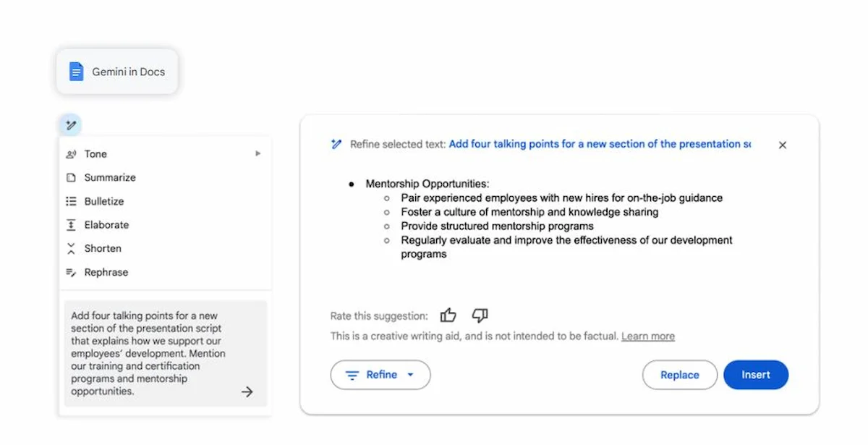The height and width of the screenshot is (445, 868).
Task: Expand the Tone submenu arrow
Action: pyautogui.click(x=258, y=154)
